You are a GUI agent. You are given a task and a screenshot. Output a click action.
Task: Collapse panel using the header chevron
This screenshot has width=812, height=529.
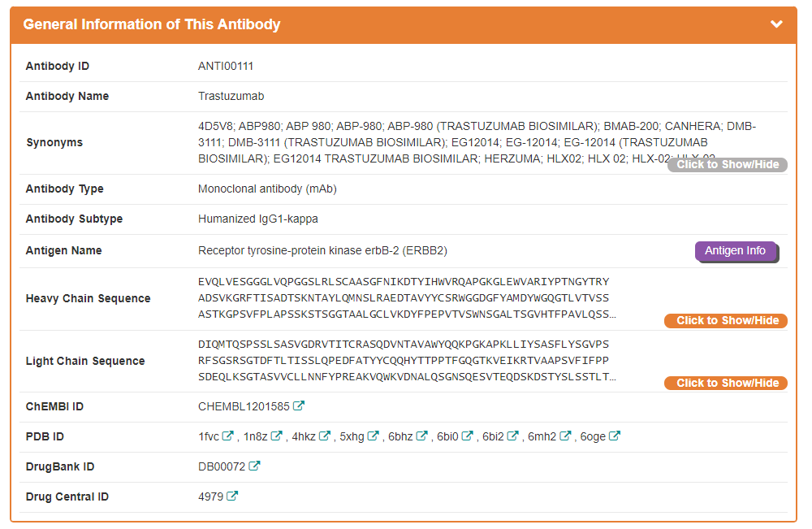(776, 24)
